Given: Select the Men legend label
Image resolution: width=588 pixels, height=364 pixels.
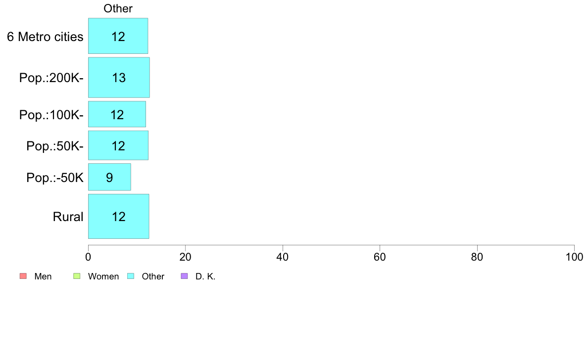Looking at the screenshot, I should pos(43,276).
